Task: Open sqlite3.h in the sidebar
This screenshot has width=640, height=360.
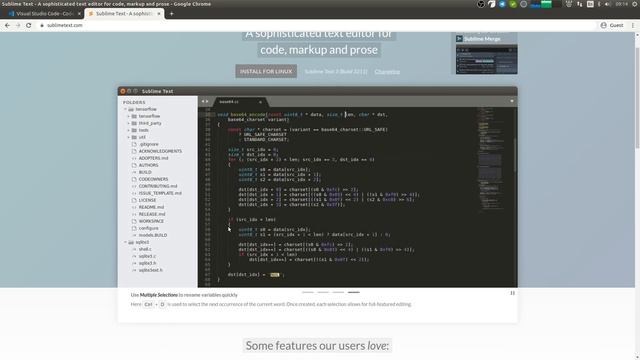Action: (x=147, y=263)
